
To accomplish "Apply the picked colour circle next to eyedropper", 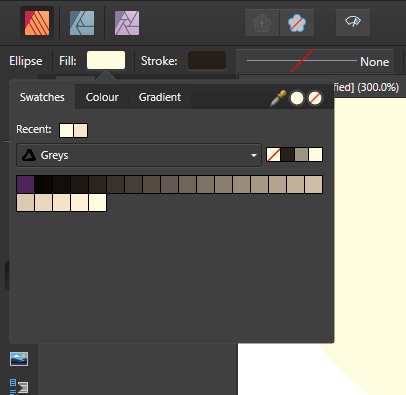I will [297, 98].
